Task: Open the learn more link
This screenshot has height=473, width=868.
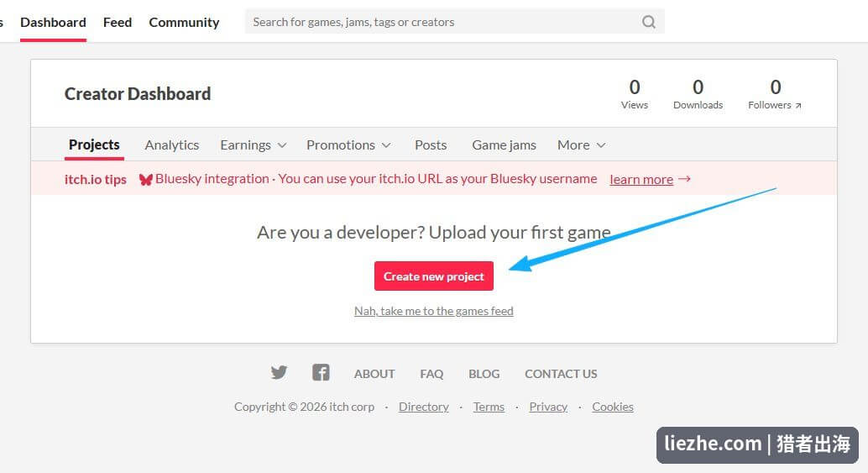Action: 641,180
